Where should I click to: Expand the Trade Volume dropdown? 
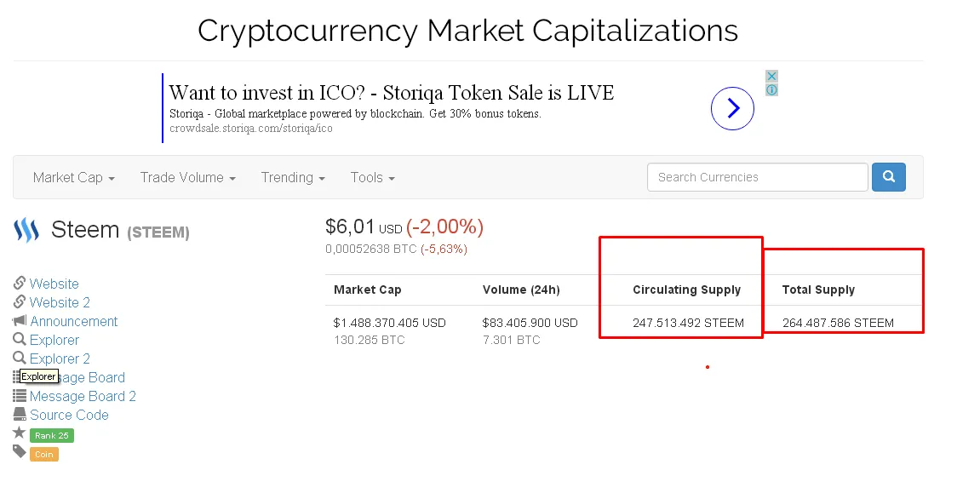coord(187,178)
